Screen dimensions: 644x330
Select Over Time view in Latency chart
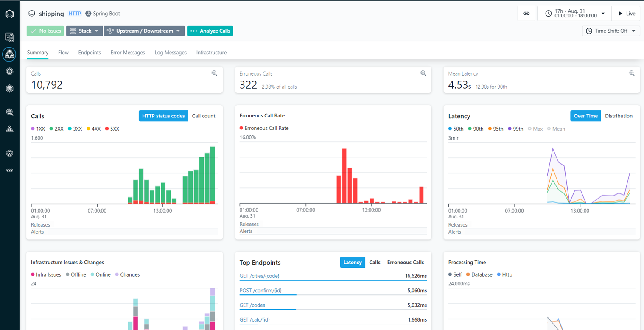tap(585, 116)
